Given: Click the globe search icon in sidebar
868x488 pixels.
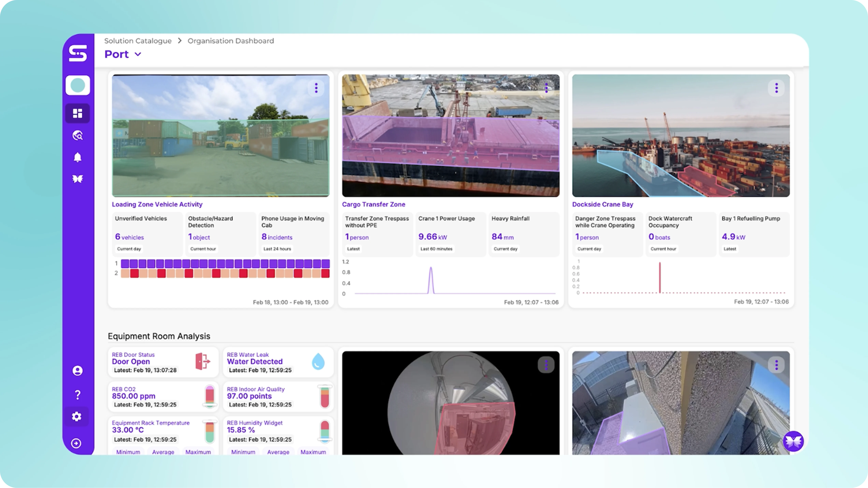Looking at the screenshot, I should (77, 136).
